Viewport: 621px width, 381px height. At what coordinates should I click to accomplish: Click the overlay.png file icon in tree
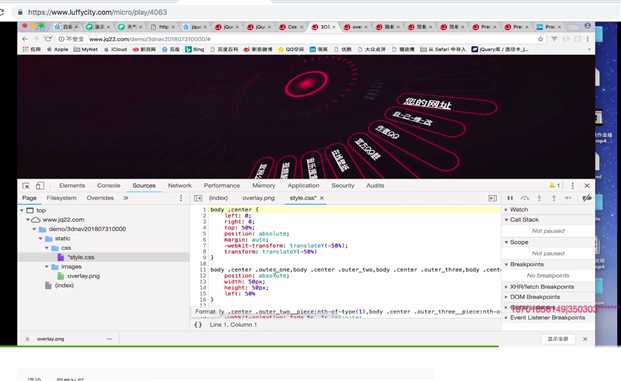(x=61, y=276)
